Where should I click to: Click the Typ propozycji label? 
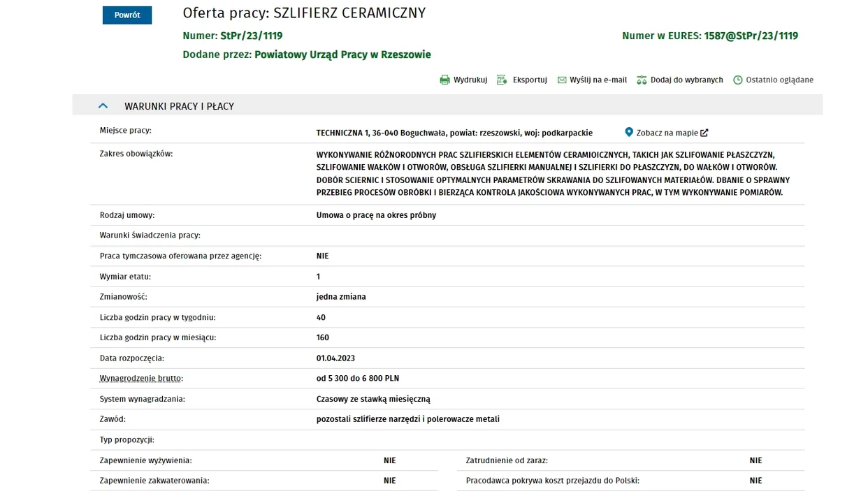coord(127,440)
